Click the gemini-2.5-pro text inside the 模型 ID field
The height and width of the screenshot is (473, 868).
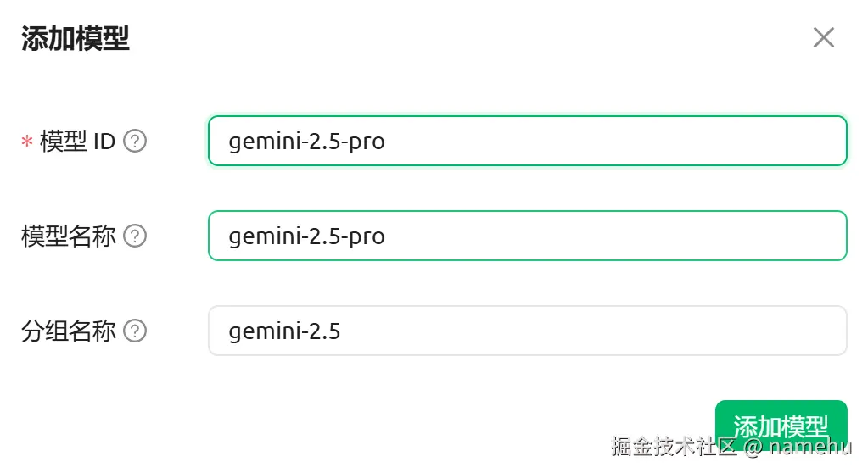click(x=306, y=141)
